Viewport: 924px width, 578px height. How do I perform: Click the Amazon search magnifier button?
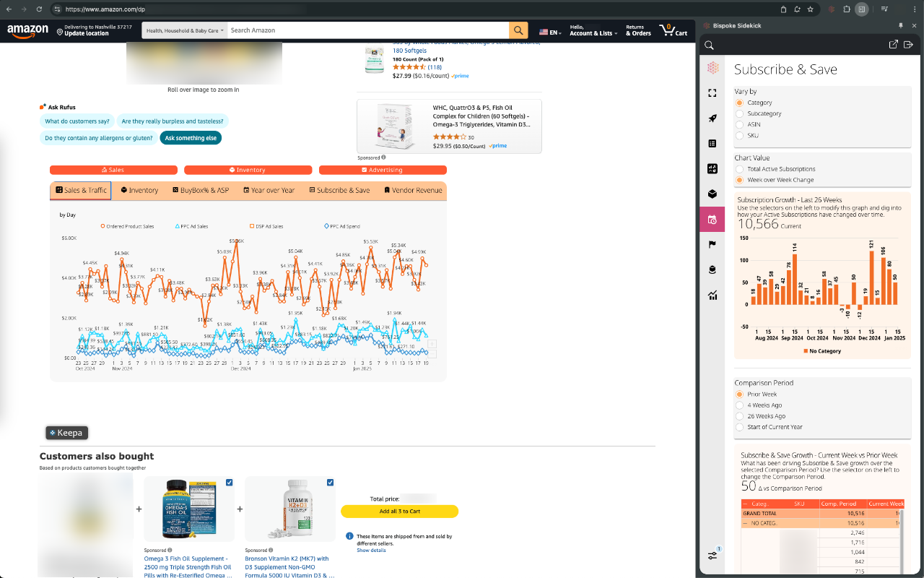[x=518, y=30]
